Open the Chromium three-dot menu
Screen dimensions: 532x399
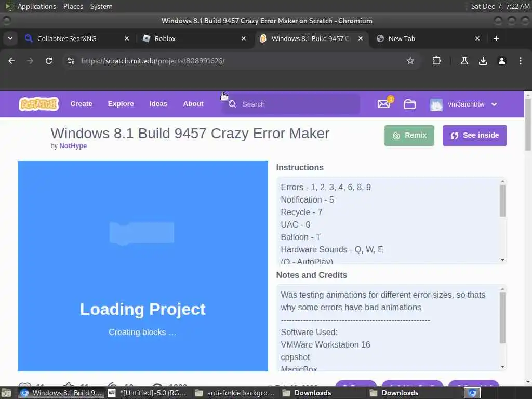click(x=521, y=61)
